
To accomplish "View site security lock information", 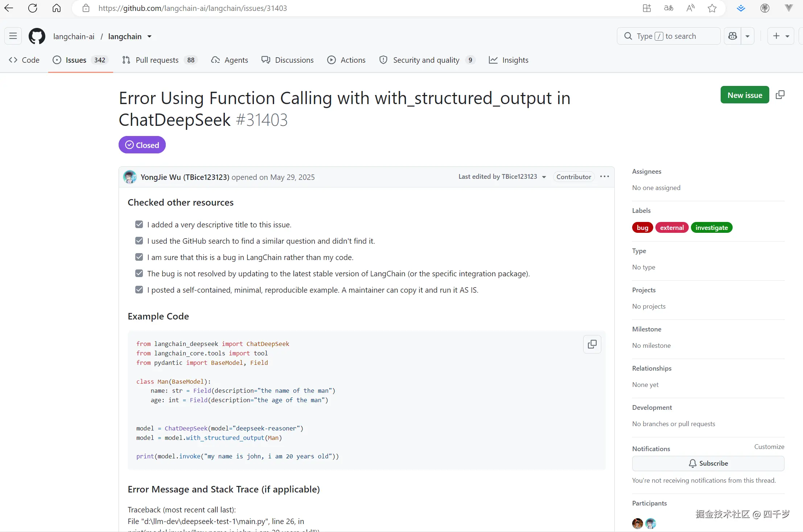I will tap(86, 8).
